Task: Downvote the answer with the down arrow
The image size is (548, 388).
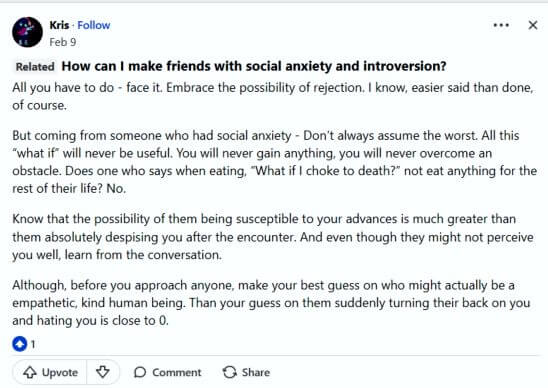Action: click(103, 372)
